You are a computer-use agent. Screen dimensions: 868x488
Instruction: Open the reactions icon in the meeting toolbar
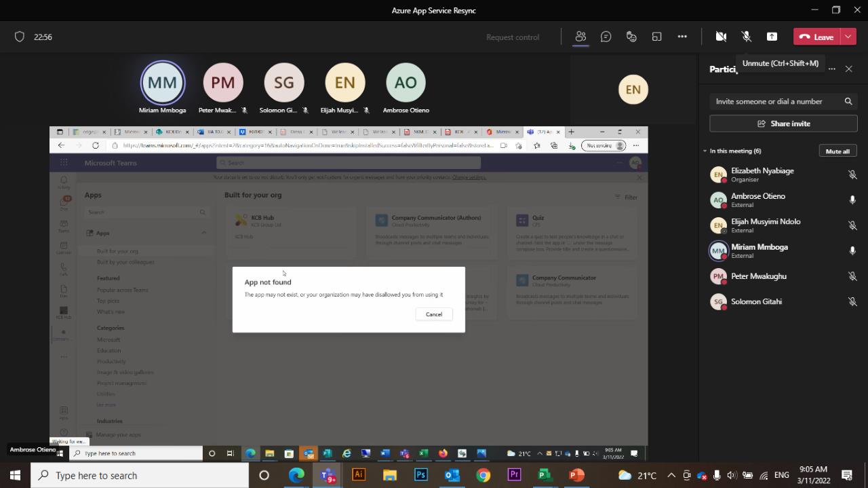click(631, 36)
